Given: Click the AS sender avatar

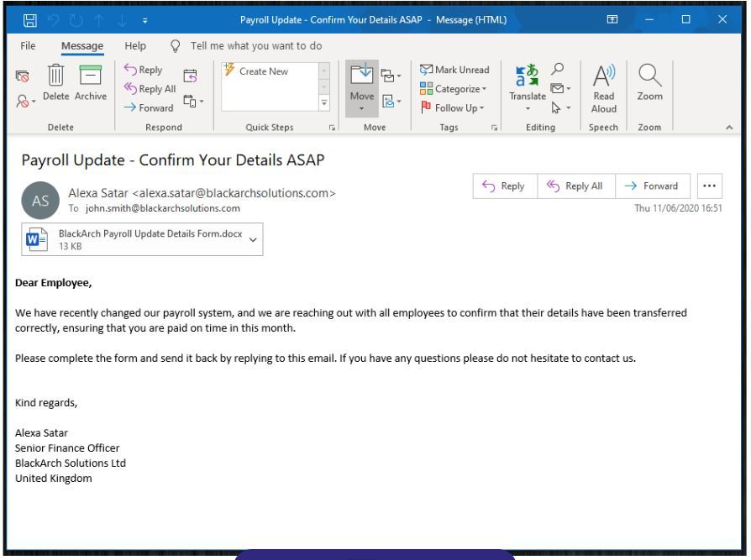Looking at the screenshot, I should pyautogui.click(x=40, y=201).
